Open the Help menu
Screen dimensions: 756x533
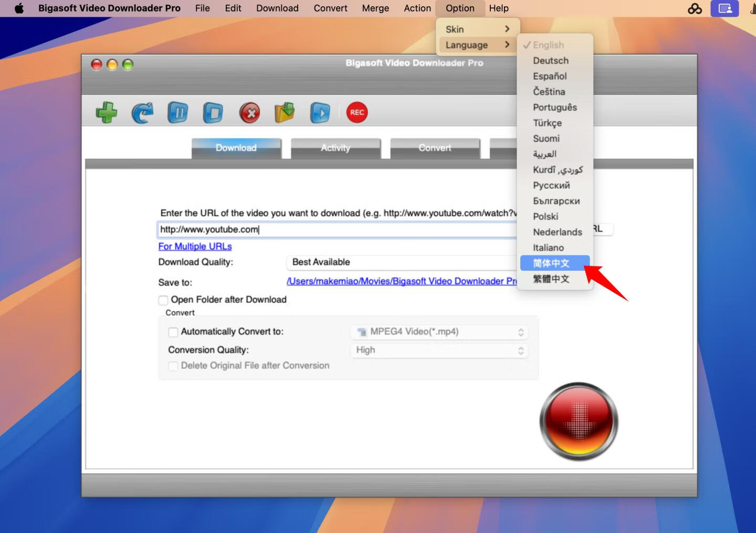click(499, 8)
